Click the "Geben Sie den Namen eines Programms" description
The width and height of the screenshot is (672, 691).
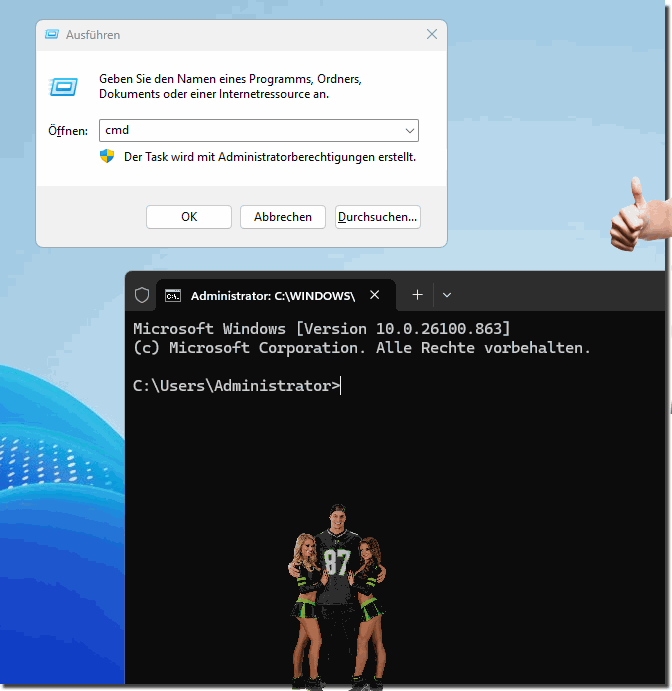[230, 86]
